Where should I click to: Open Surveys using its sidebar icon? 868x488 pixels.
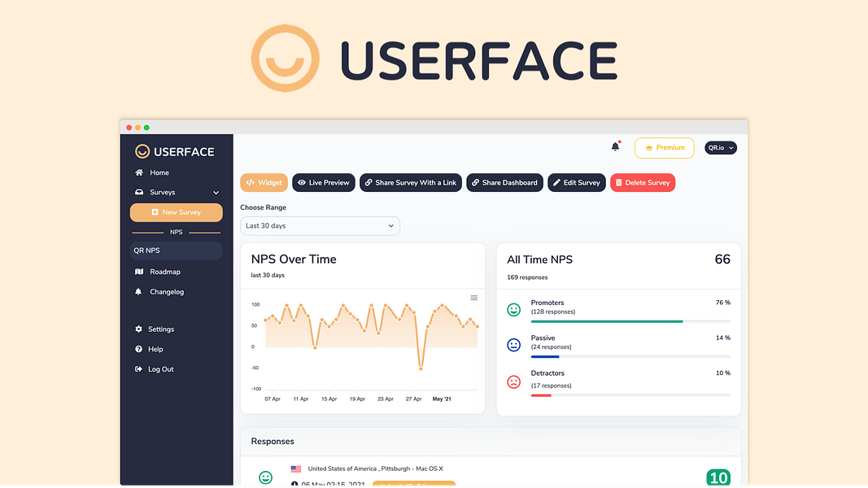coord(140,192)
